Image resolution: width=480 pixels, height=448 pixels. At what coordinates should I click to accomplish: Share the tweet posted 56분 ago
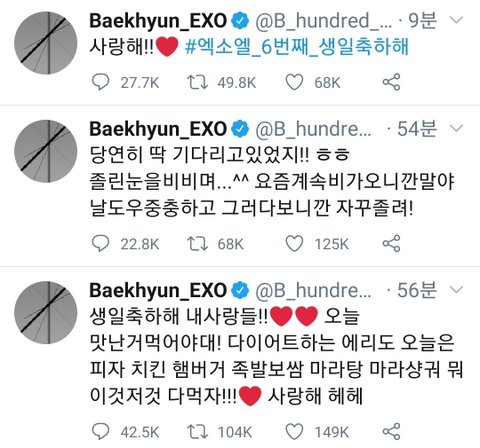tap(391, 431)
